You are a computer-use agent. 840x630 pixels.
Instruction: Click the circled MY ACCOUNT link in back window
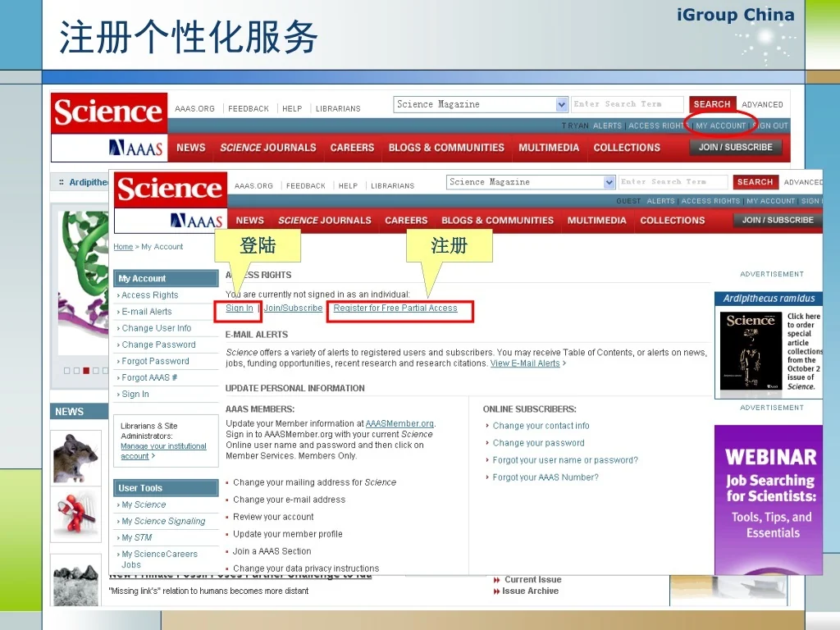(x=720, y=126)
